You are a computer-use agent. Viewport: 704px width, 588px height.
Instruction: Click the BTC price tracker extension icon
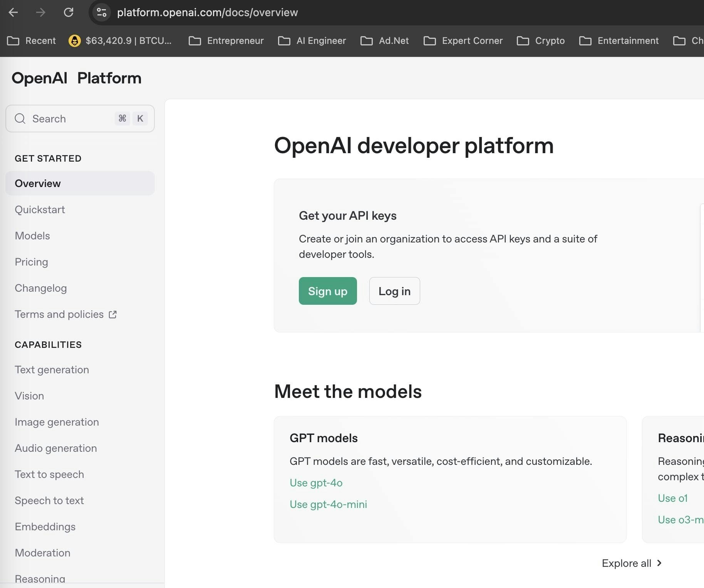coord(75,40)
